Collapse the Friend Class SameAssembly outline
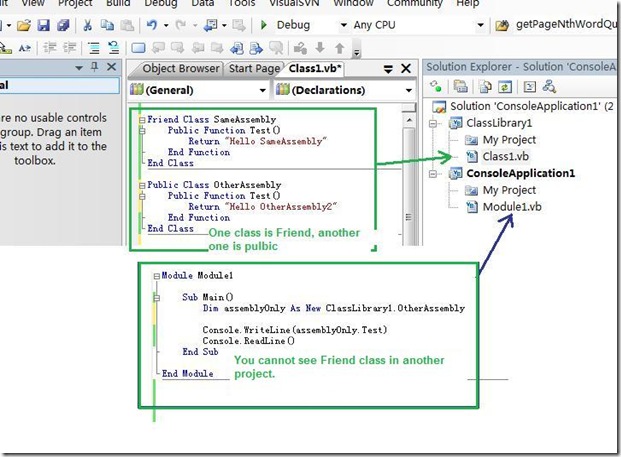 142,119
